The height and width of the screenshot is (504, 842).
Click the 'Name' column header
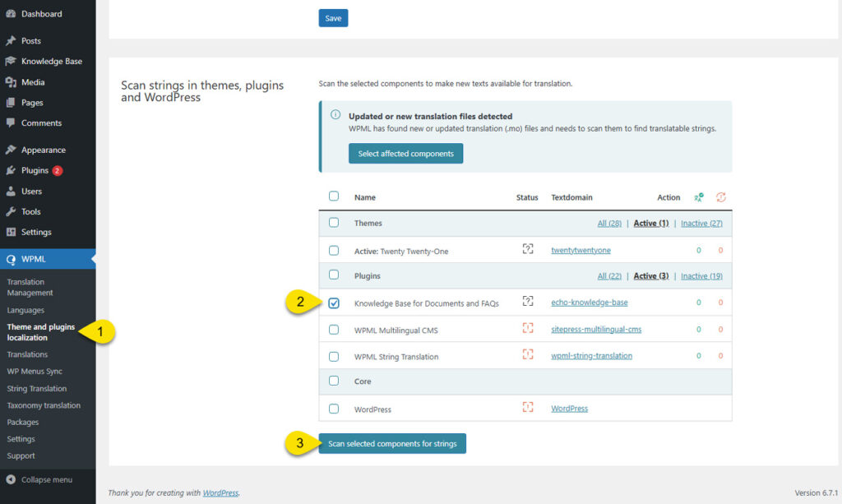tap(364, 197)
